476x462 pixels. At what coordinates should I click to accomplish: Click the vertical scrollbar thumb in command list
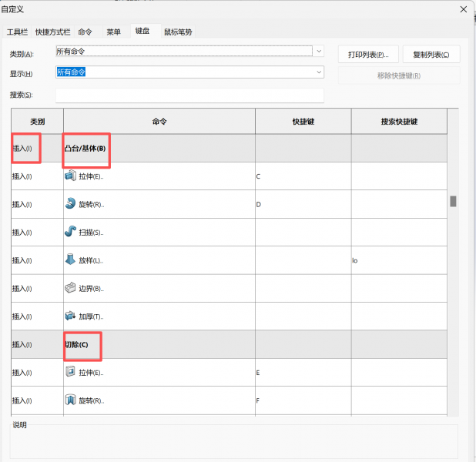(x=453, y=201)
